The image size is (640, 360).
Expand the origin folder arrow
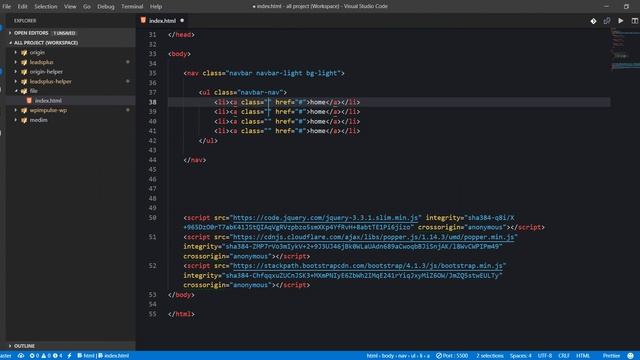click(x=16, y=53)
